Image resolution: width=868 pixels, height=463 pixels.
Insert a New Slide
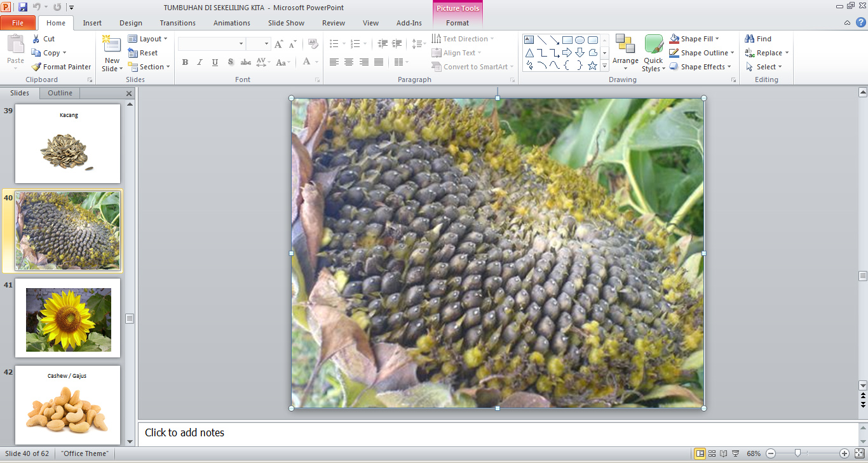click(112, 53)
